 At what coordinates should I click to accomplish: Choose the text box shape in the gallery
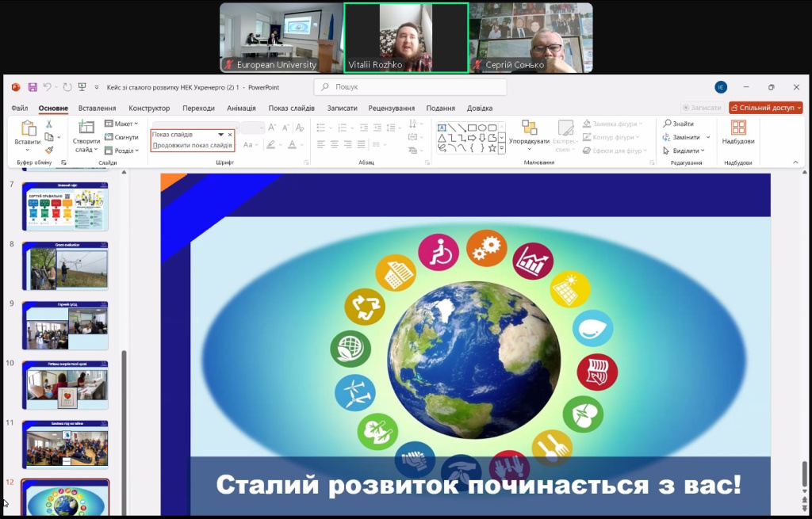coord(442,127)
